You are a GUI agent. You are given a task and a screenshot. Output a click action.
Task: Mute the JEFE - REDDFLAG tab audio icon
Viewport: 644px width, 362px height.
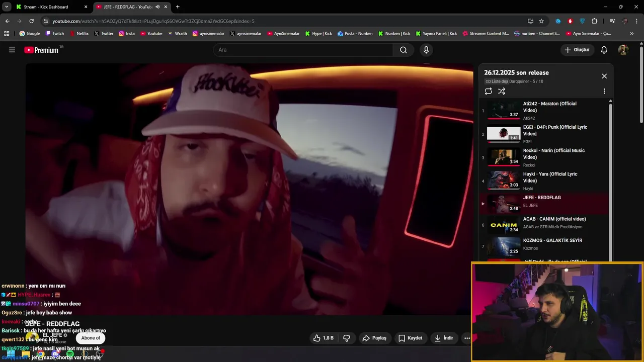(x=157, y=7)
